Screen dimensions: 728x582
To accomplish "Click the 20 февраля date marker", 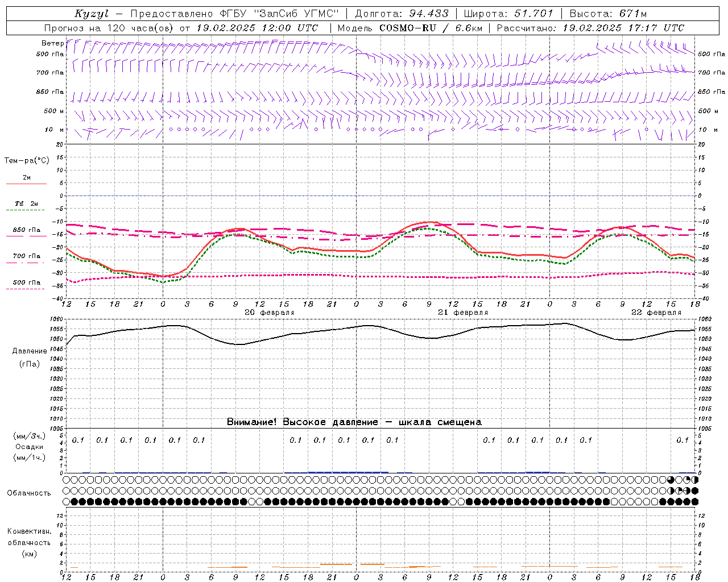I will 270,313.
